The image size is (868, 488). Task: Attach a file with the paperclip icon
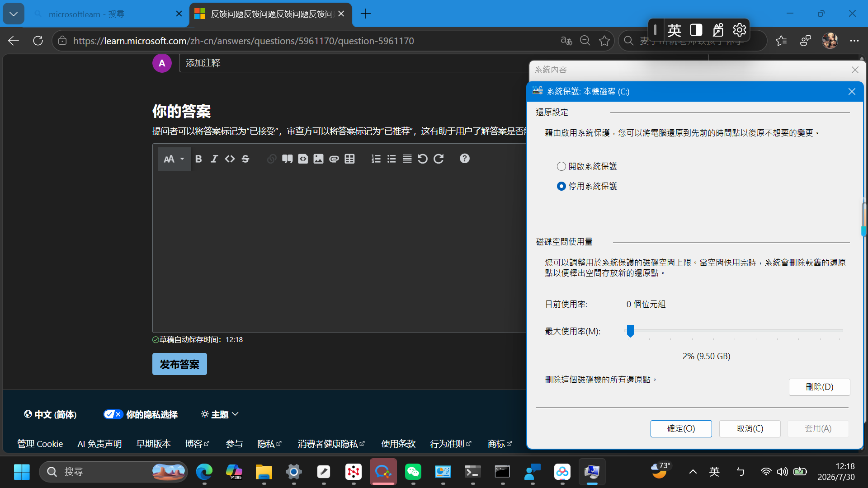[x=334, y=159]
